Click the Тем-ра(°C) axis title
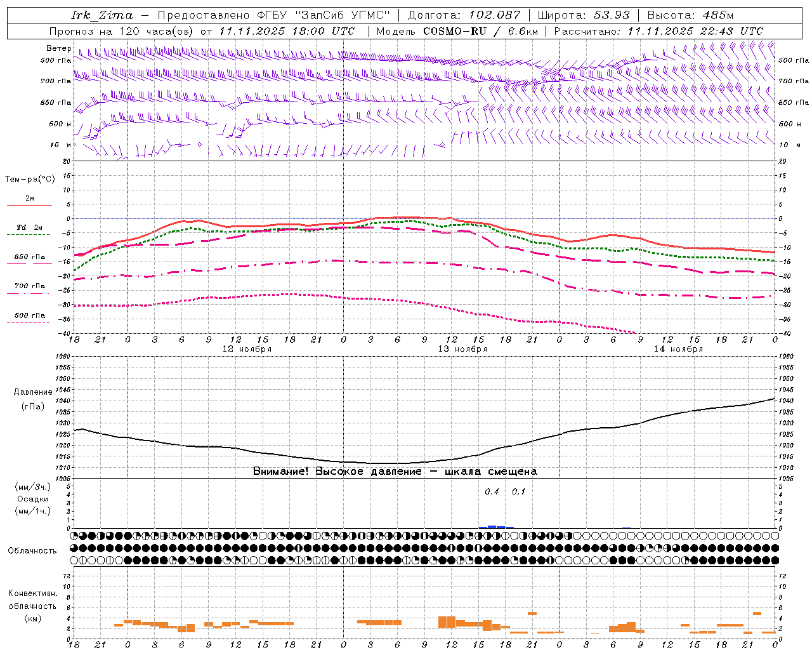 [x=30, y=179]
